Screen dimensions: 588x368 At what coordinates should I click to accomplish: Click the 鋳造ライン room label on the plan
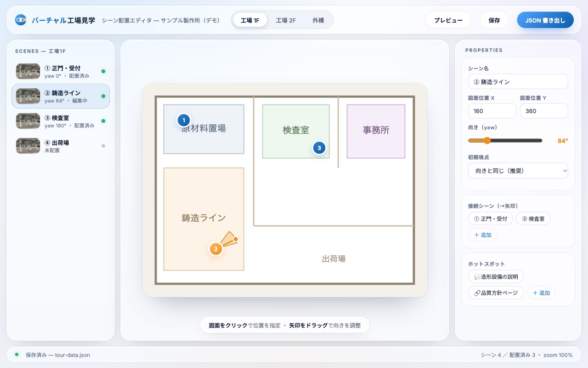click(x=204, y=218)
